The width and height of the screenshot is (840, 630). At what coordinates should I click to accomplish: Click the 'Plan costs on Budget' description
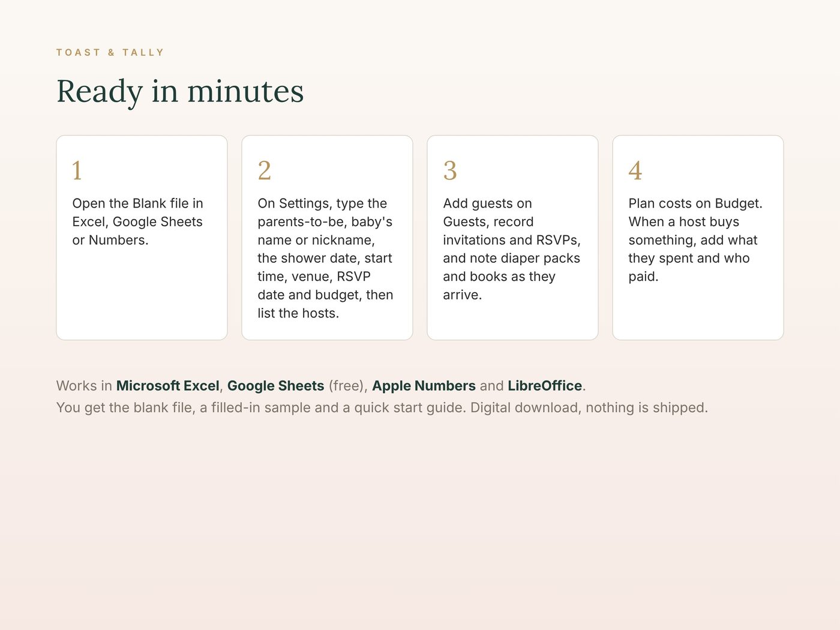click(695, 240)
